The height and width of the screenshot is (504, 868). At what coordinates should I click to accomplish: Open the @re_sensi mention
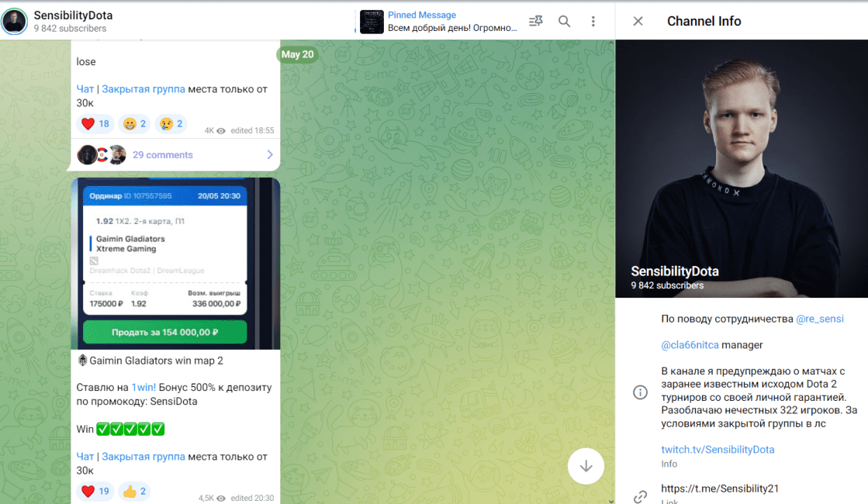[x=820, y=319]
